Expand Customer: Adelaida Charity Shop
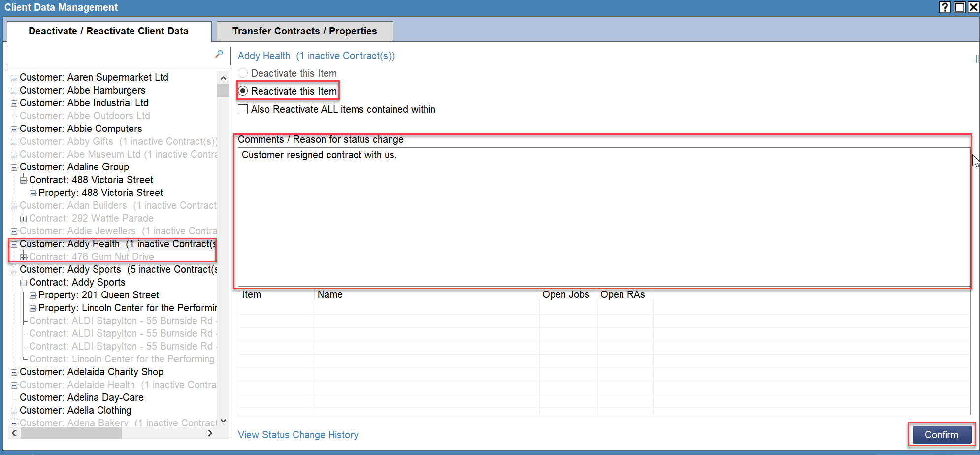 [14, 372]
